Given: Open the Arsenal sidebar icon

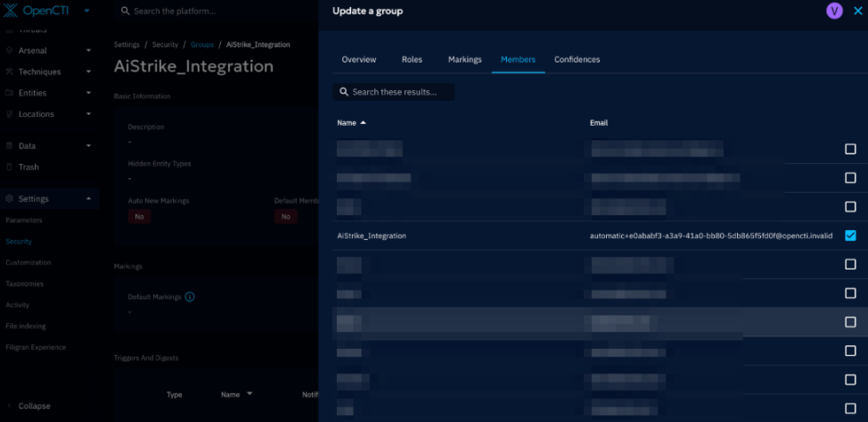Looking at the screenshot, I should (x=9, y=51).
